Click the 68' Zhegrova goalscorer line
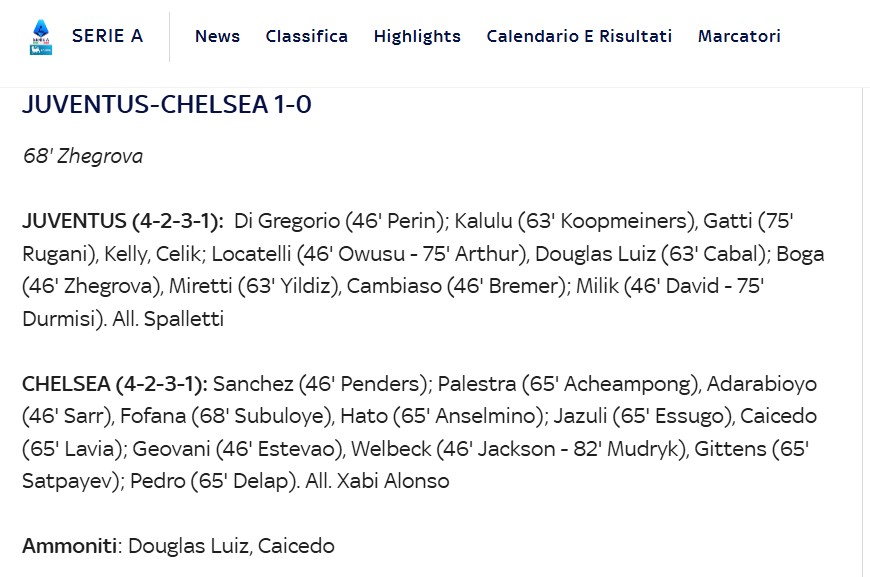The image size is (870, 577). pos(83,156)
